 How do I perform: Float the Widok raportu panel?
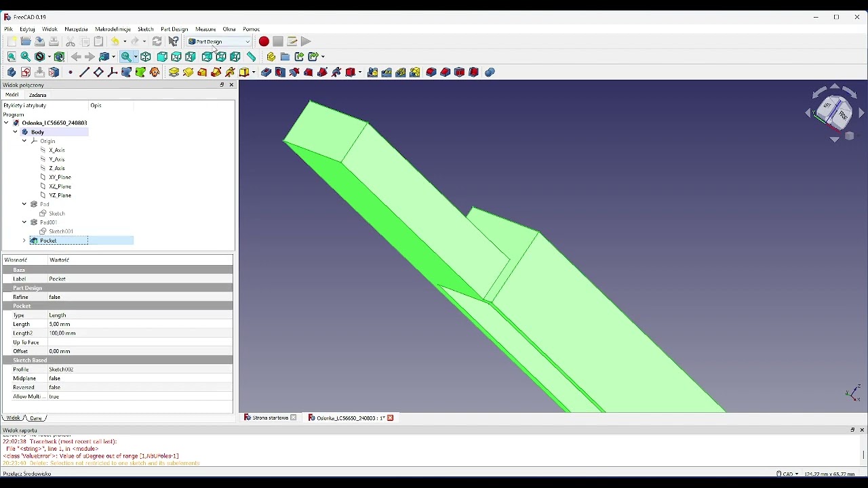pyautogui.click(x=852, y=430)
